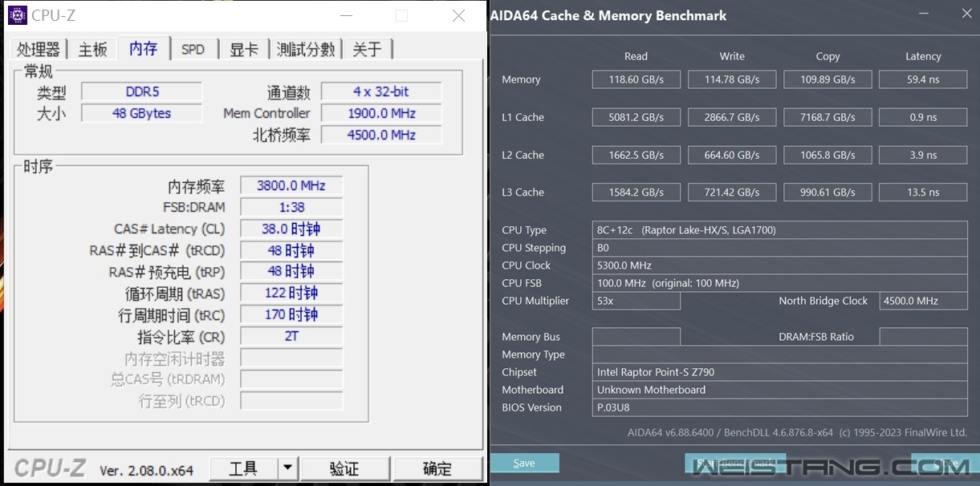980x486 pixels.
Task: Click the tRP 48 时钟 value
Action: 291,271
